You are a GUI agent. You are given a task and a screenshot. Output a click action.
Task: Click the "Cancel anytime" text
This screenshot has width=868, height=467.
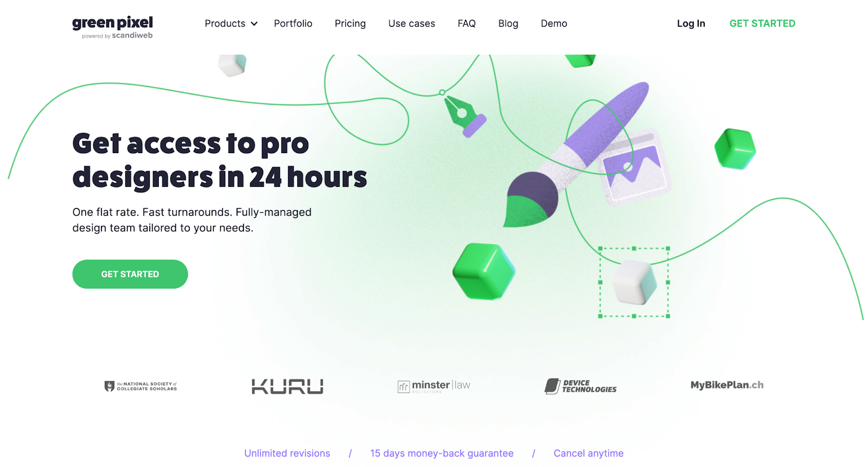point(589,453)
